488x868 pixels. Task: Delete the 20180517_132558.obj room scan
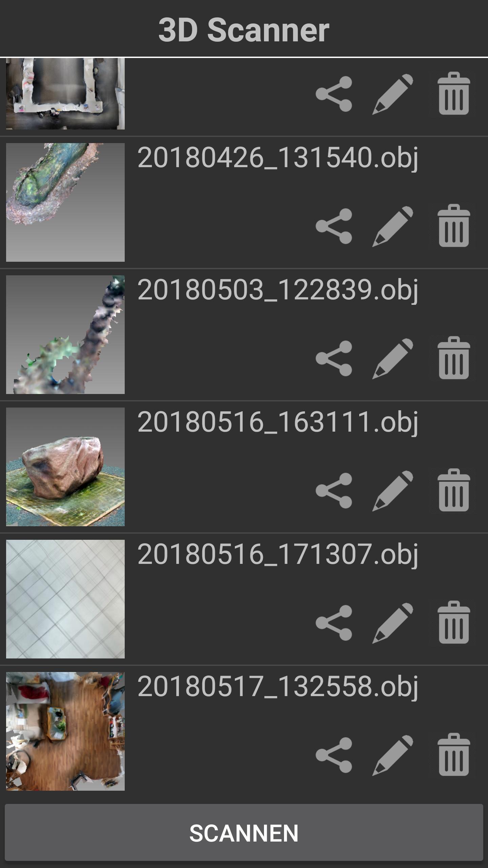tap(454, 754)
